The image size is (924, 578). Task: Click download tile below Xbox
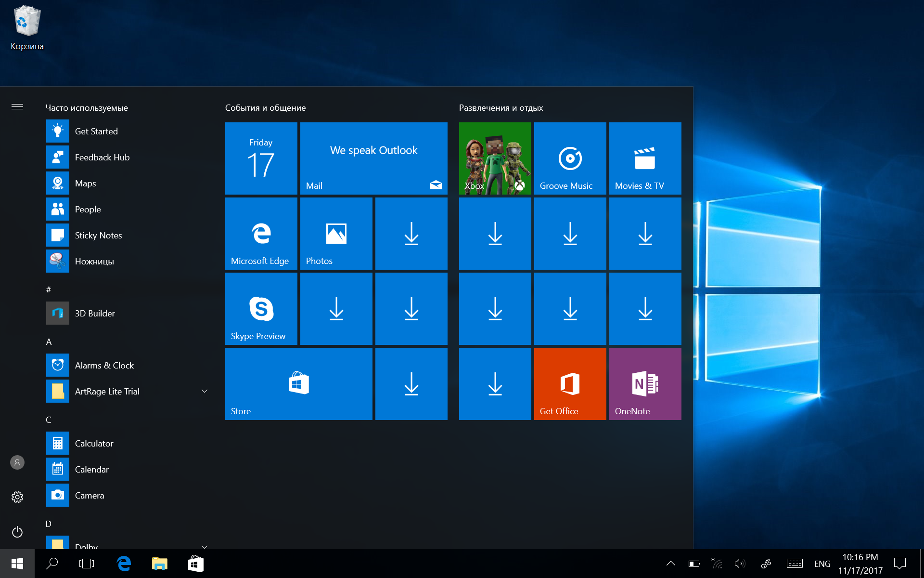(x=495, y=234)
